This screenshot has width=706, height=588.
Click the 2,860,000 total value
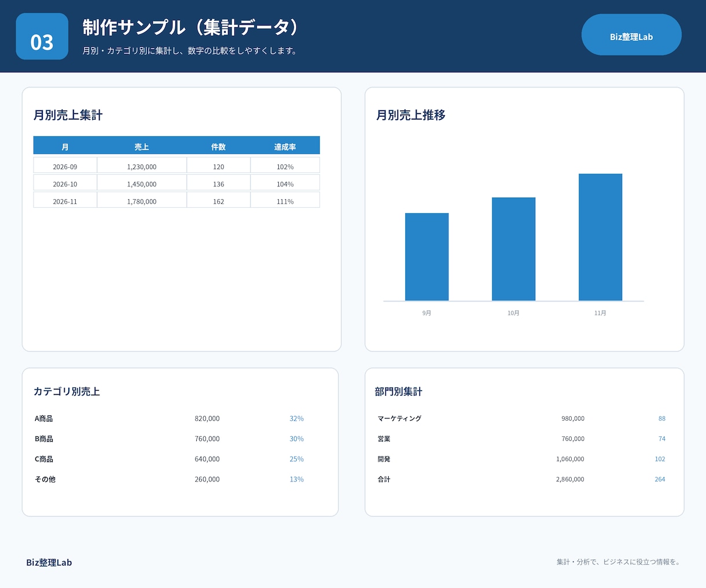tap(570, 479)
